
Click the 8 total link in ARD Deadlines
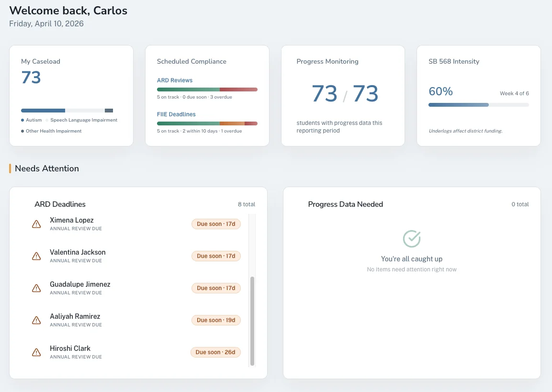point(247,204)
